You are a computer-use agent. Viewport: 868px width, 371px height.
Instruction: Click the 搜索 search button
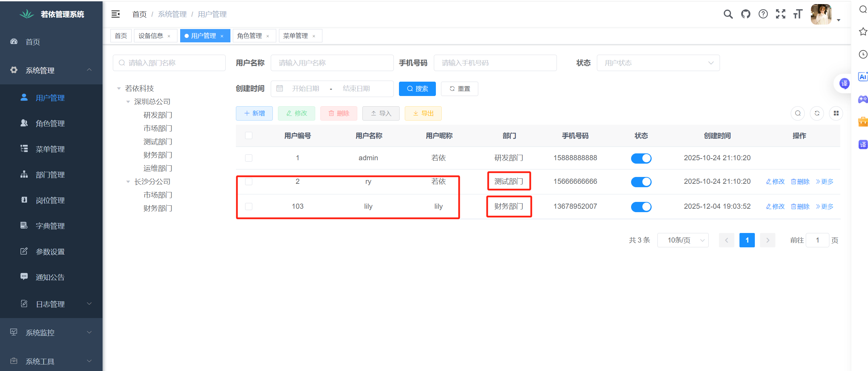tap(417, 88)
